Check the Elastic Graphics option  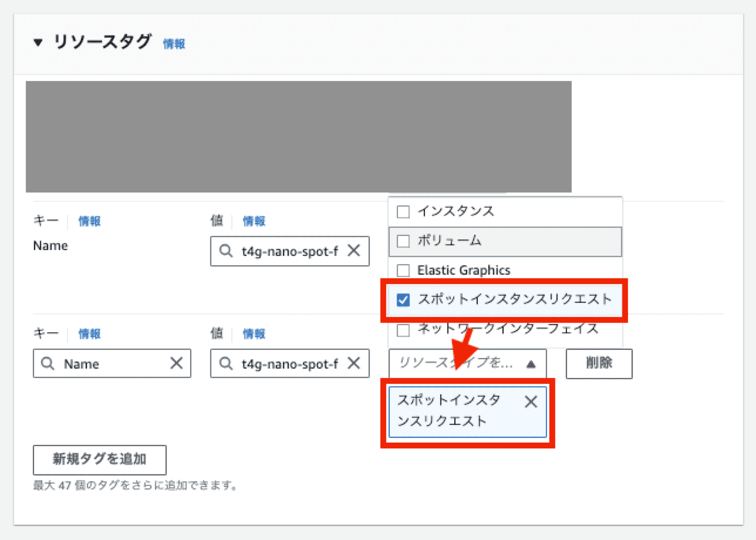tap(403, 270)
